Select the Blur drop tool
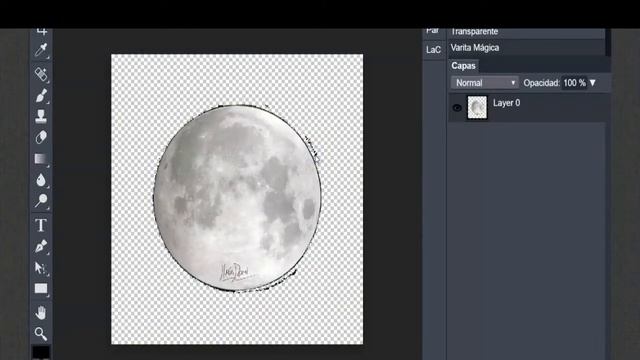This screenshot has width=640, height=360. point(41,180)
